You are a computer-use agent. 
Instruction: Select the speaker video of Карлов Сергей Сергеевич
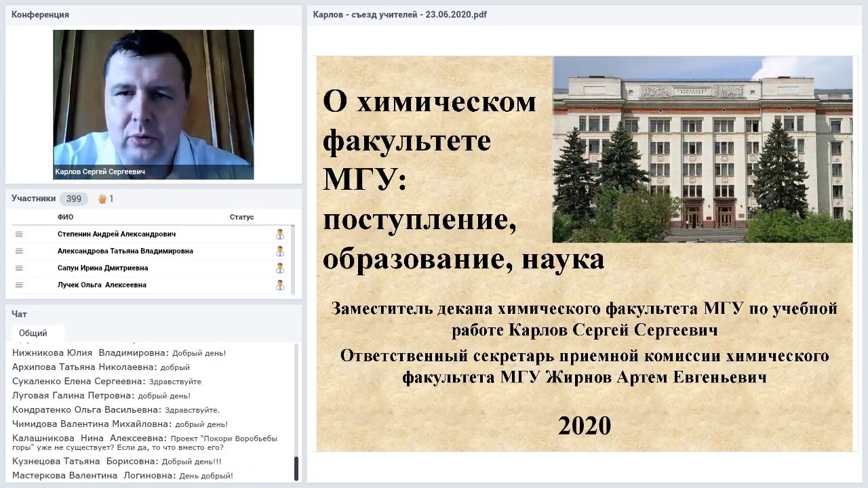click(153, 104)
